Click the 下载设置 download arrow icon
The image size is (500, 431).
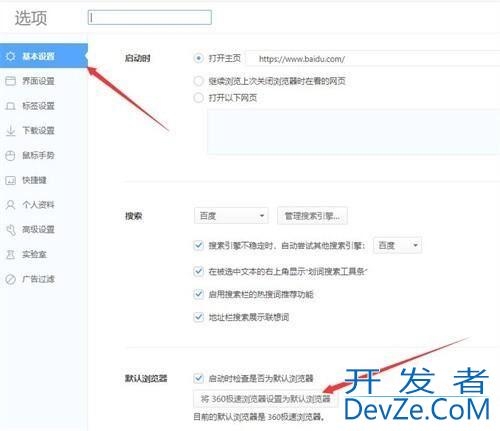pyautogui.click(x=10, y=130)
